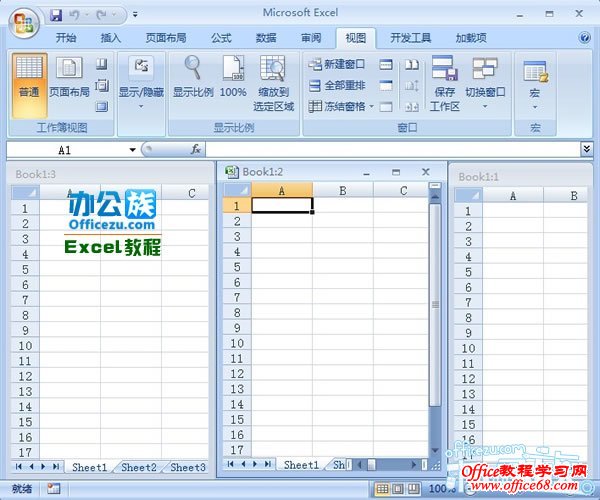The height and width of the screenshot is (500, 600).
Task: Switch to the 公式 tab
Action: pyautogui.click(x=221, y=38)
